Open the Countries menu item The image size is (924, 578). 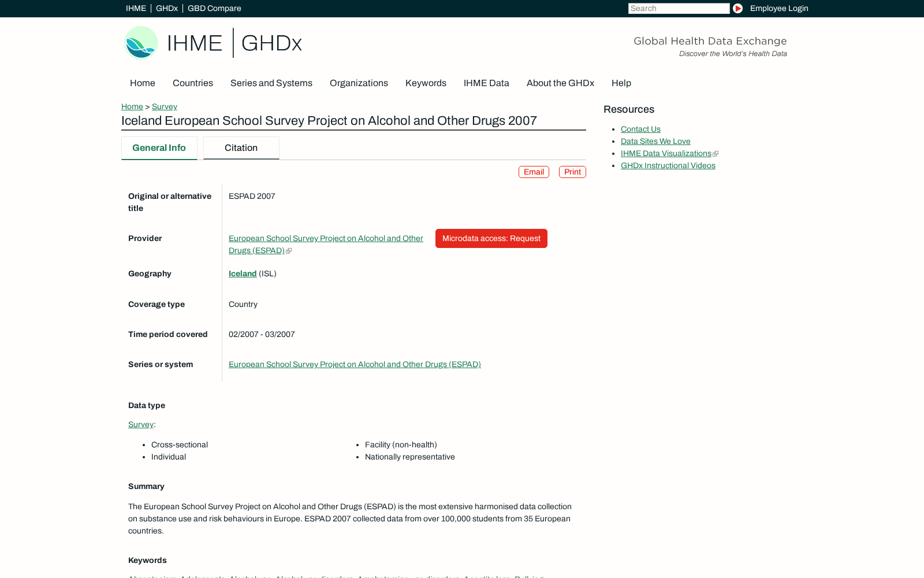coord(193,83)
